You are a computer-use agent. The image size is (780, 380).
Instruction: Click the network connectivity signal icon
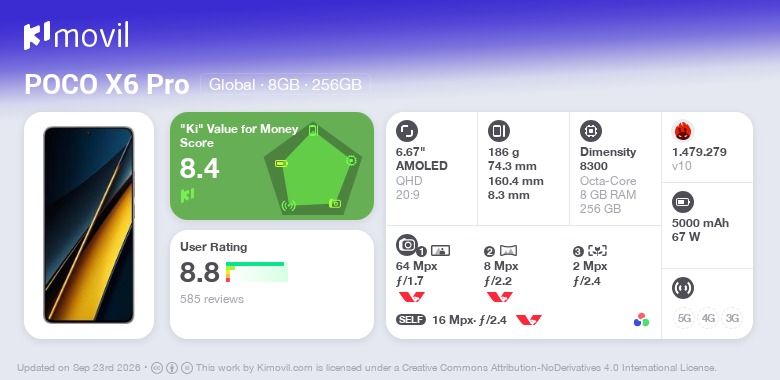pos(683,287)
